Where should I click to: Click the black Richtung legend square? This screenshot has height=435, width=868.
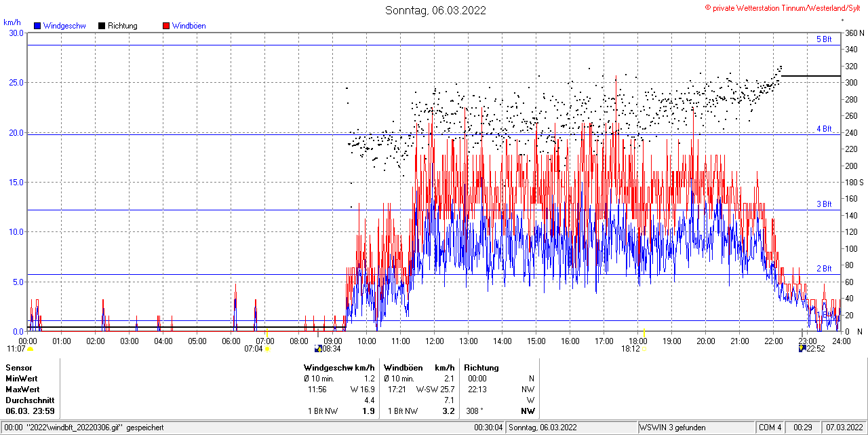click(x=102, y=26)
